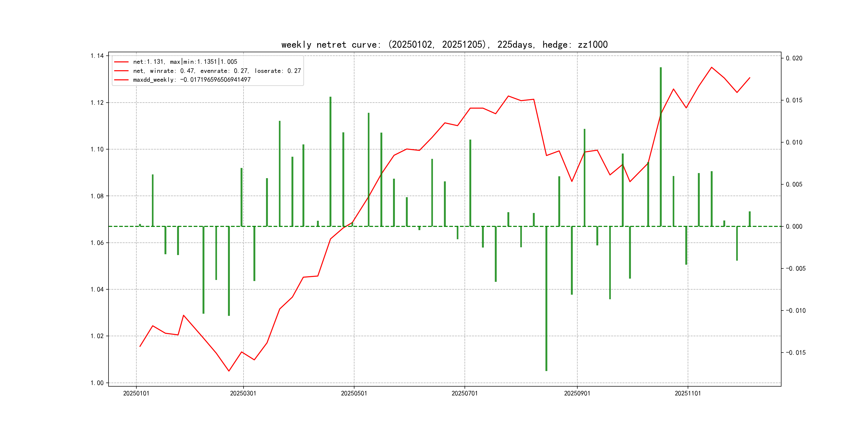Click the red line swatch beside net:1.131
The height and width of the screenshot is (434, 868).
click(121, 62)
